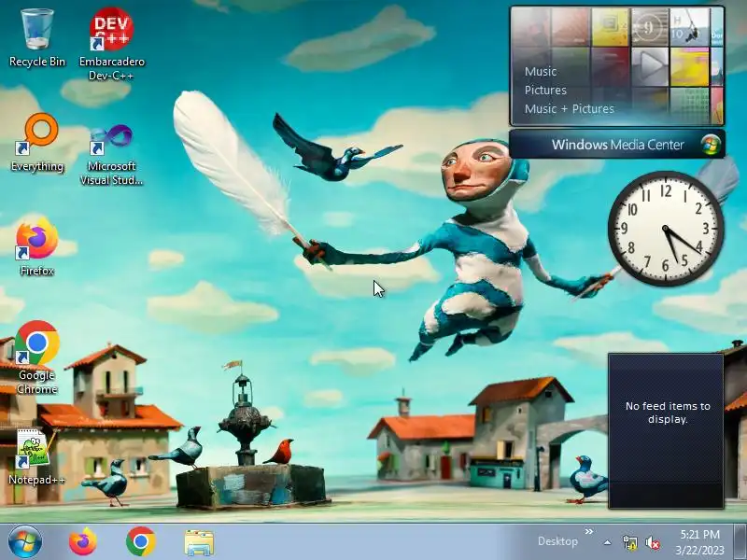The image size is (747, 560).
Task: Open Music + Pictures in Media Center gadget
Action: [570, 108]
